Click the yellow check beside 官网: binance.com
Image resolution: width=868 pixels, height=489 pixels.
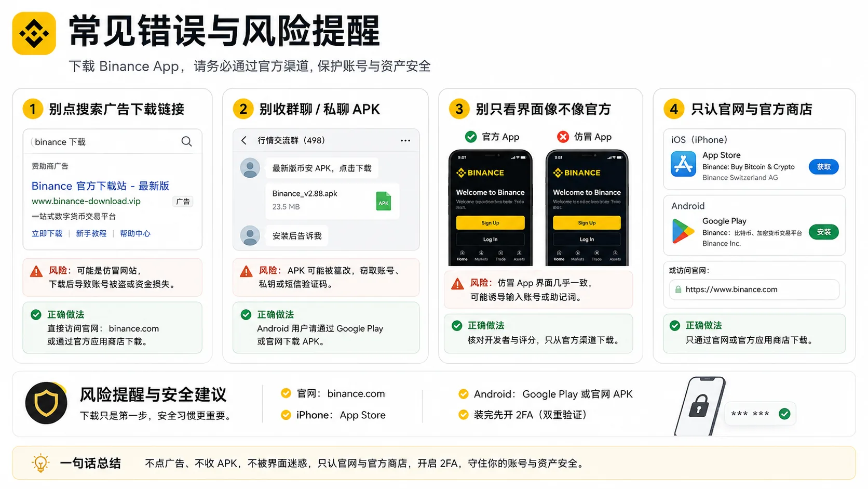coord(286,393)
